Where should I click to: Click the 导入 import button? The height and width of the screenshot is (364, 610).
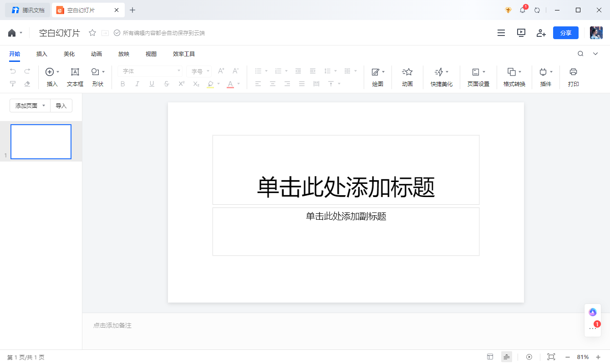click(61, 105)
